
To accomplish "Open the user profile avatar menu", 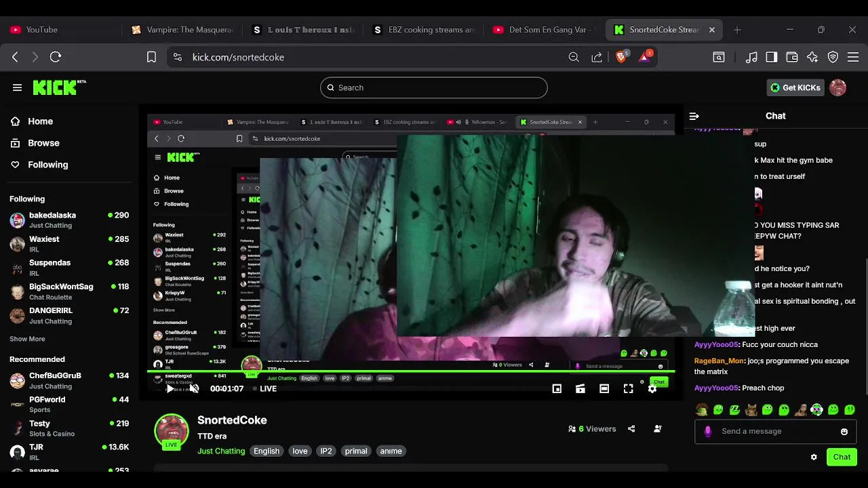I will pos(837,87).
